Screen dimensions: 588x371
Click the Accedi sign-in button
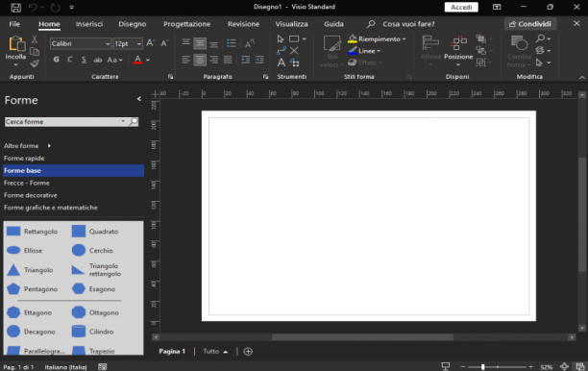pos(461,7)
